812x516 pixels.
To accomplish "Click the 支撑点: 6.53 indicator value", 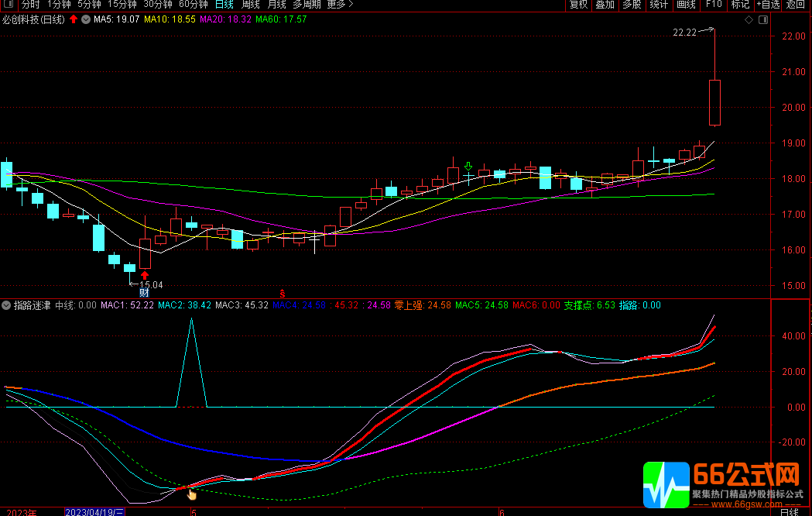I will (x=589, y=305).
